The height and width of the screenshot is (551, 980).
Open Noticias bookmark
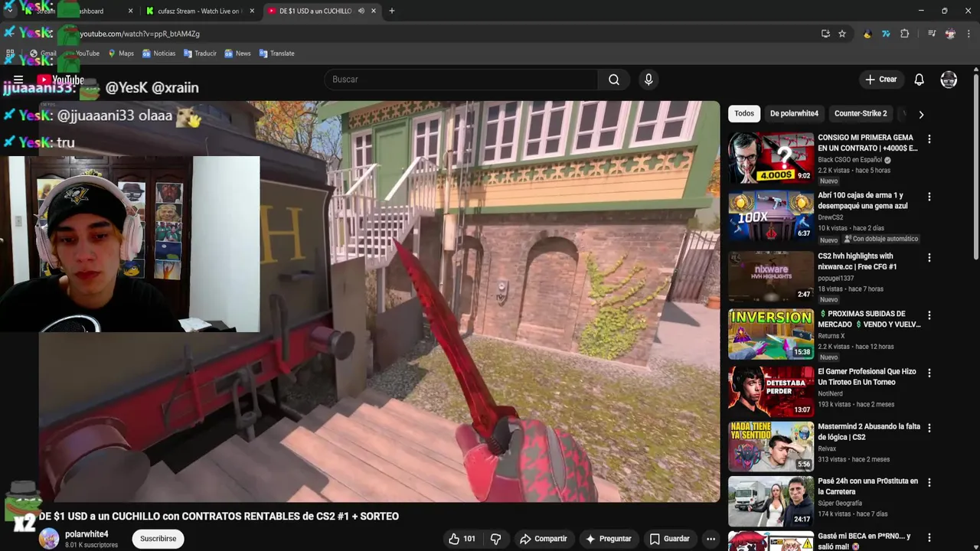(x=158, y=54)
